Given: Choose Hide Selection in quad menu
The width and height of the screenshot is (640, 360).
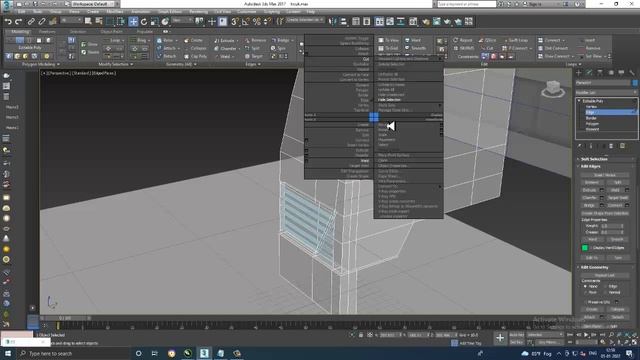Looking at the screenshot, I should click(389, 100).
